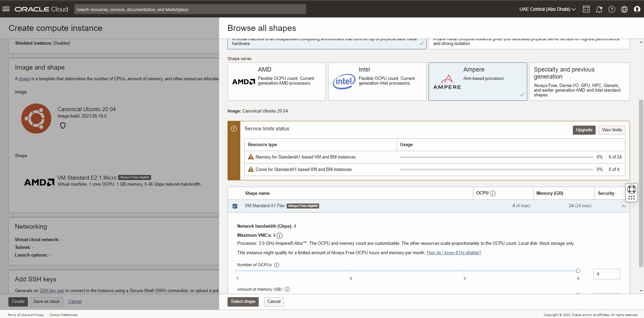Click the Maximum VNICs info icon
Viewport: 644px width, 318px height.
click(x=280, y=235)
